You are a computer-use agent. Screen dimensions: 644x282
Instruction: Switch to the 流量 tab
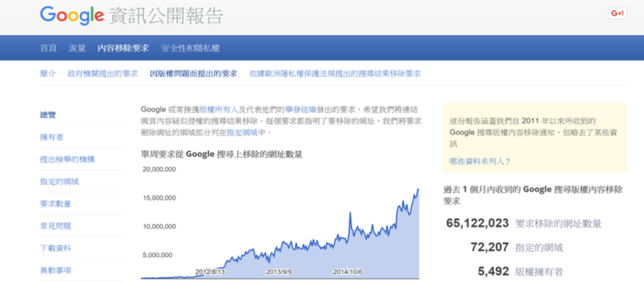click(x=77, y=48)
